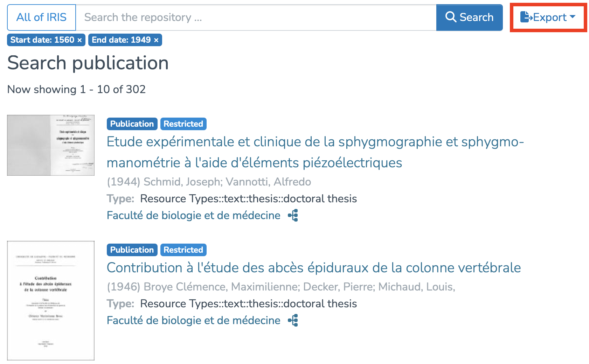Image resolution: width=589 pixels, height=364 pixels.
Task: Click the second result's cover thumbnail
Action: tap(51, 300)
